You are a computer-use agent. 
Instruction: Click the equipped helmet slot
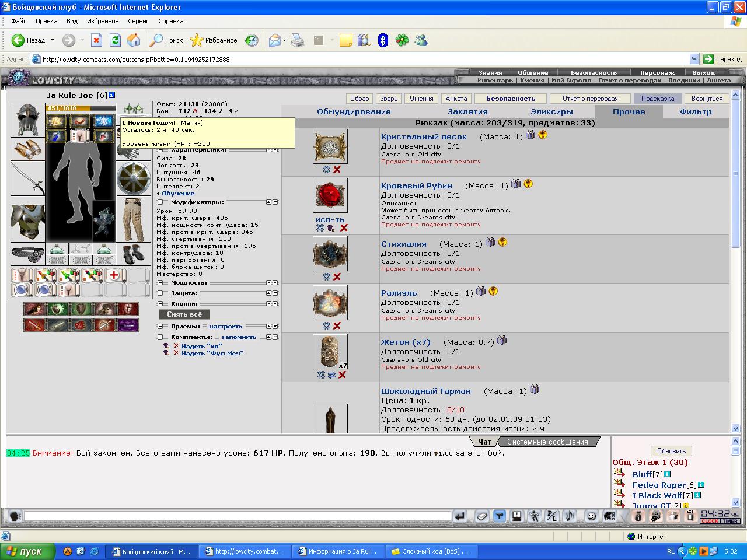[27, 120]
